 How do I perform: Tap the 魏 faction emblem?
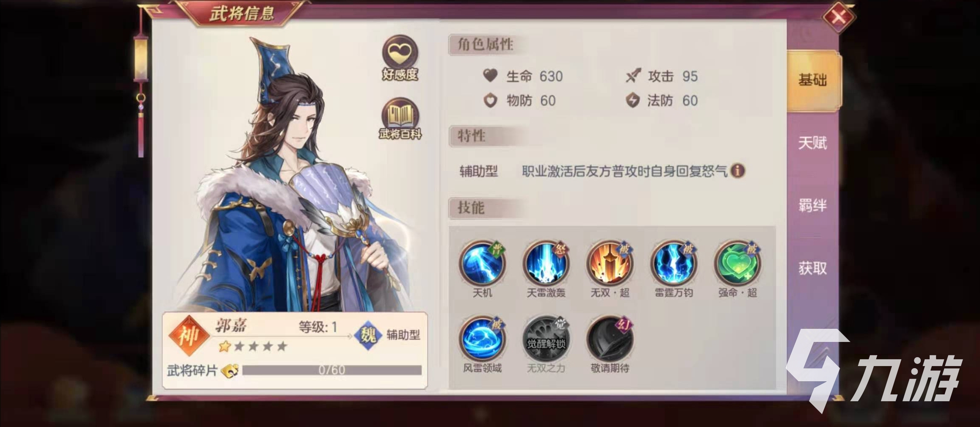[x=368, y=335]
